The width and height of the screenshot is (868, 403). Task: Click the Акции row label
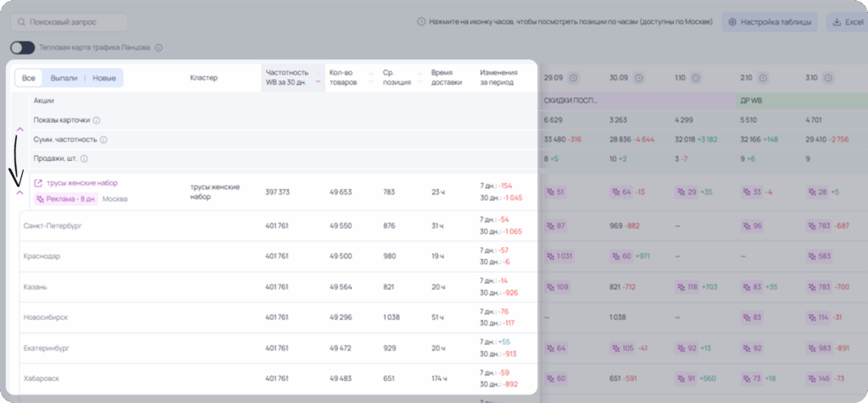pos(44,101)
